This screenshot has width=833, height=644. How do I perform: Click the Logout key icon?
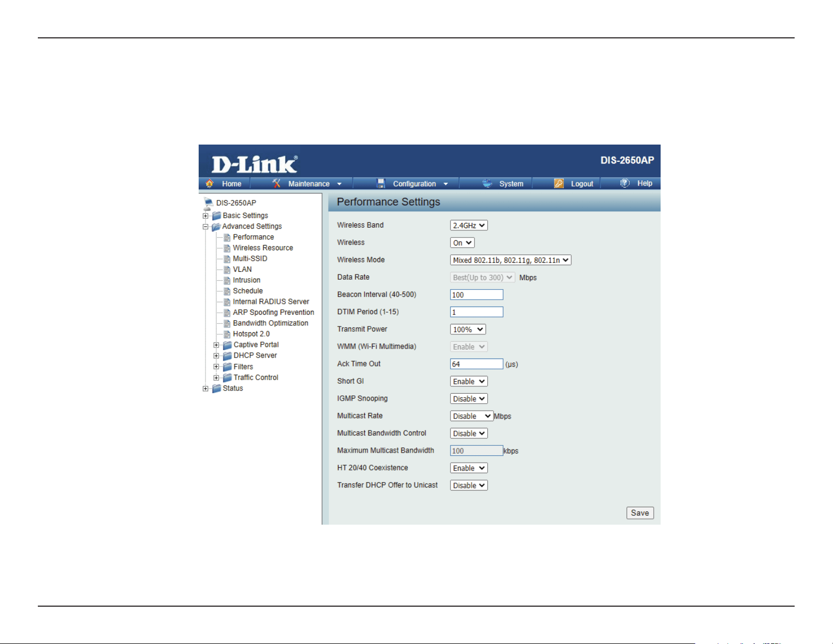coord(559,183)
